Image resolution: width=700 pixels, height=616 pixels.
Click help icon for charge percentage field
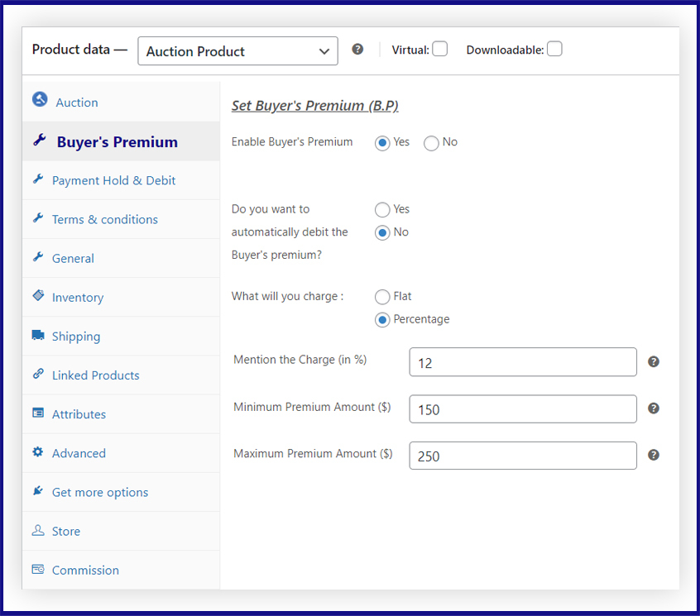[654, 362]
